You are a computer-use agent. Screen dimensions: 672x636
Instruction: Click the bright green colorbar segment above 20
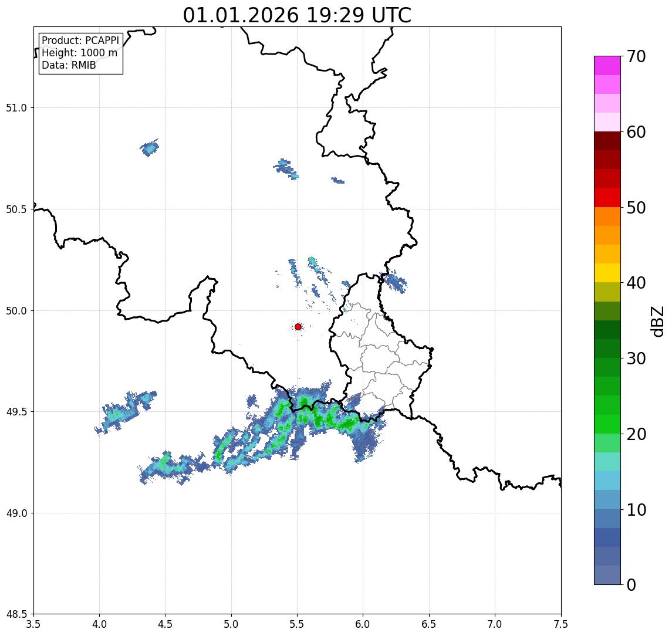coord(607,424)
